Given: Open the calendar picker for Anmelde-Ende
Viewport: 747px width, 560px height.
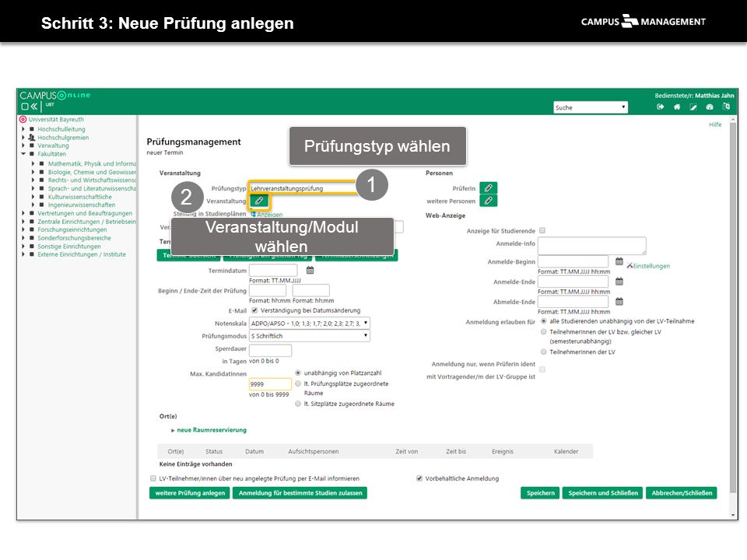Looking at the screenshot, I should [619, 282].
